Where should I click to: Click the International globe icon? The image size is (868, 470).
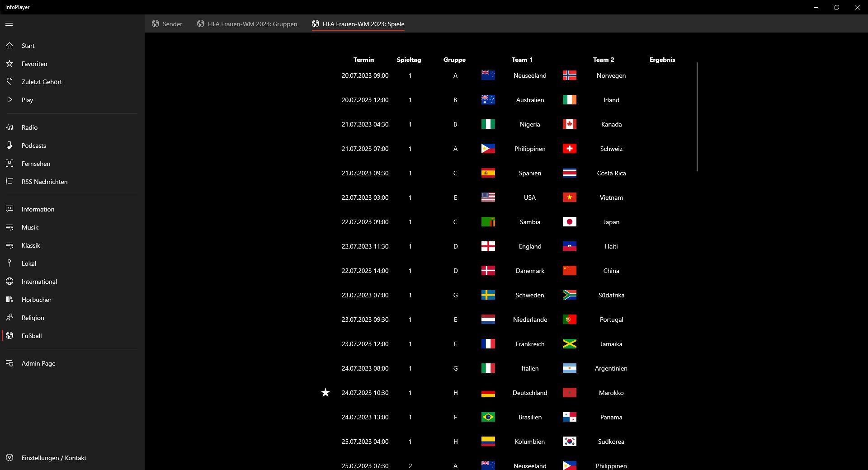(x=9, y=282)
